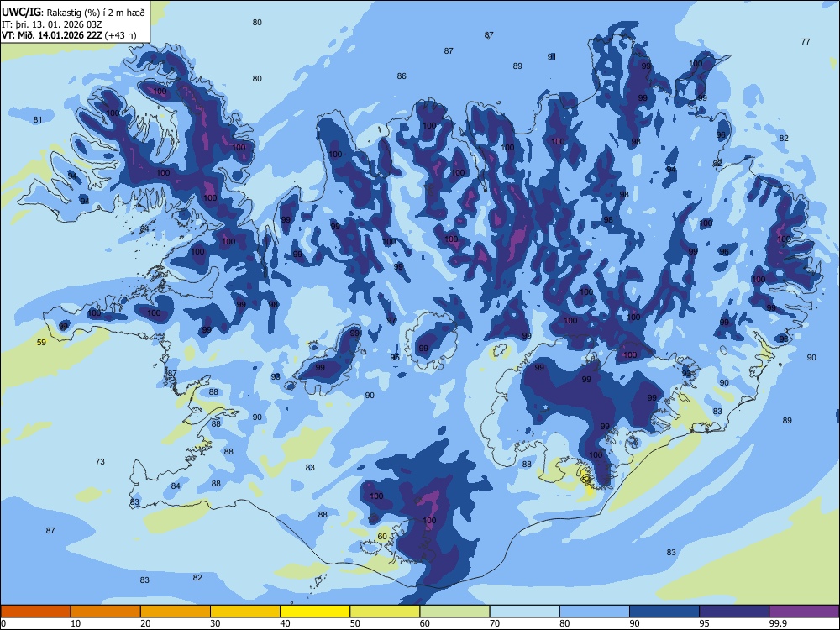This screenshot has width=840, height=630.
Task: Pick the light orange 20–30 legend swatch
Action: coord(176,612)
